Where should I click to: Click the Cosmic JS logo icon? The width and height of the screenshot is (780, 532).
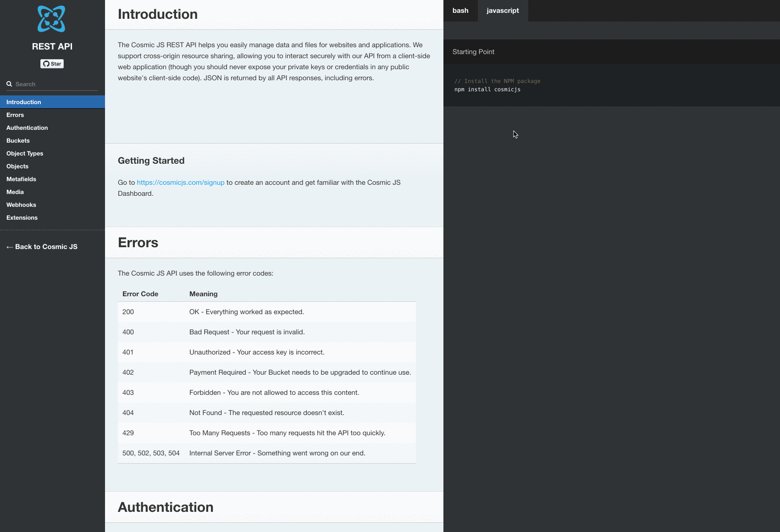51,19
